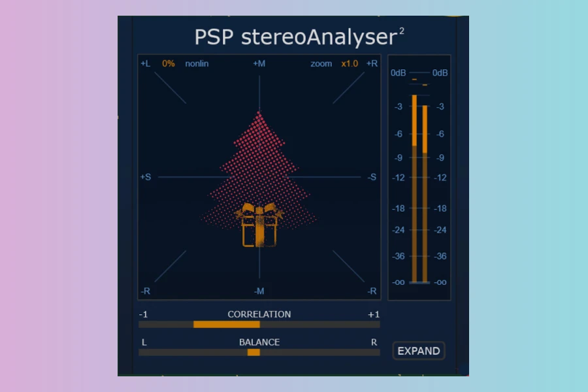Toggle the +R channel label
The image size is (588, 392).
[x=372, y=64]
